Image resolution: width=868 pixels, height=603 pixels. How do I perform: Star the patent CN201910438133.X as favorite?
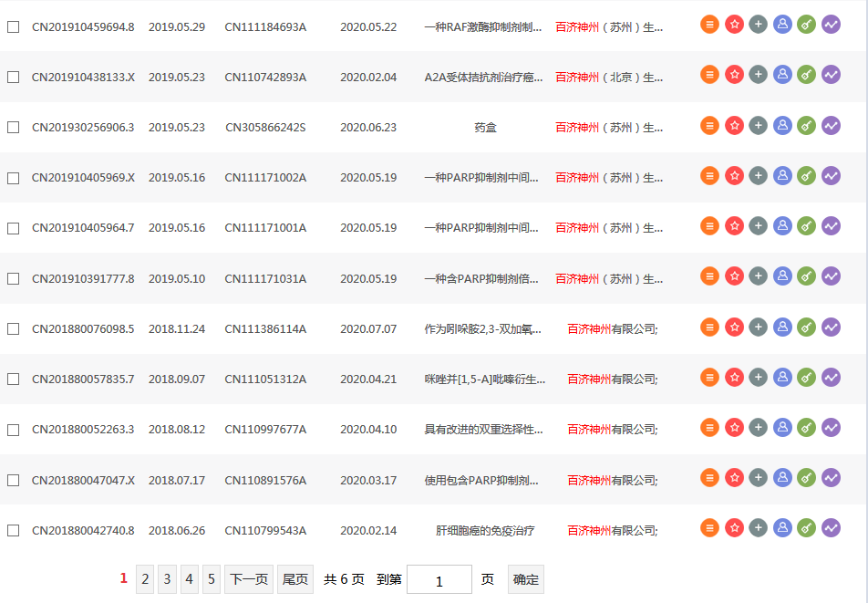click(x=734, y=75)
